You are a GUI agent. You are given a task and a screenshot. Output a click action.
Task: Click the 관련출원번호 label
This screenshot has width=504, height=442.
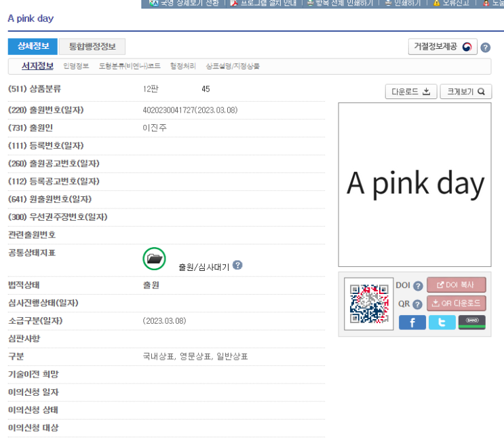point(32,235)
